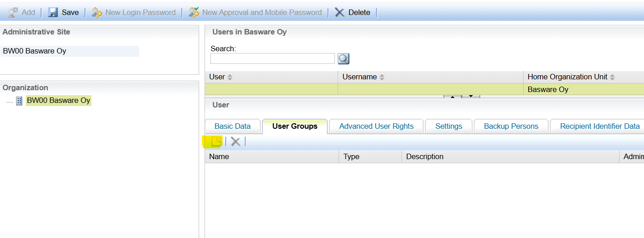Open the Settings tab
This screenshot has height=238, width=644.
click(449, 126)
